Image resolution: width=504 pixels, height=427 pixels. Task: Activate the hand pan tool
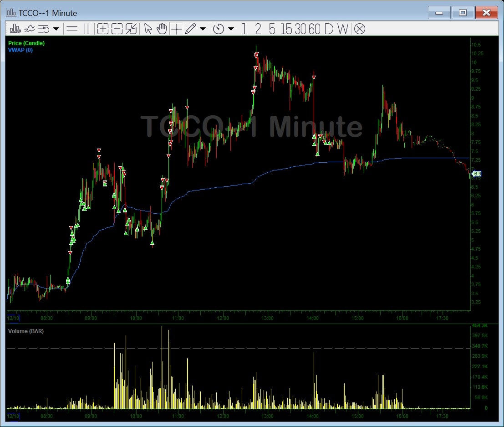[161, 29]
